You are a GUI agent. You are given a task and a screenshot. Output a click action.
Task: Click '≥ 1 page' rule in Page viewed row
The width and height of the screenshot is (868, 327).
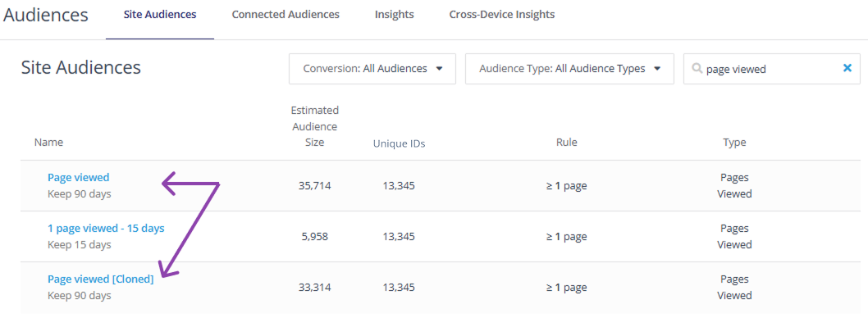click(x=566, y=186)
